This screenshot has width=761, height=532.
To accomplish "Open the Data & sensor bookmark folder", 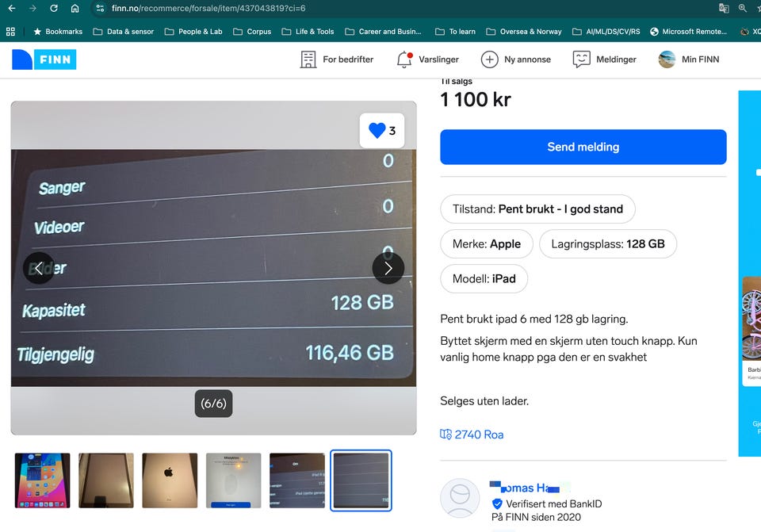I will coord(124,32).
